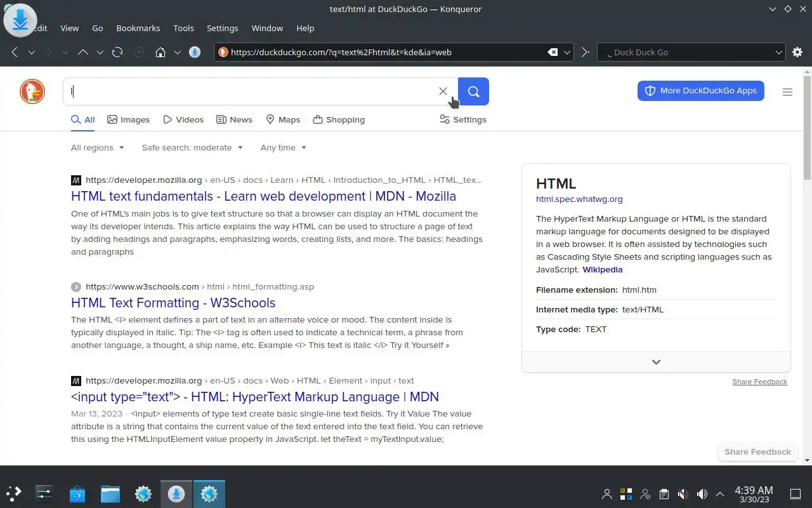Click More DuckDuckGo Apps button
The height and width of the screenshot is (508, 812).
click(x=701, y=91)
